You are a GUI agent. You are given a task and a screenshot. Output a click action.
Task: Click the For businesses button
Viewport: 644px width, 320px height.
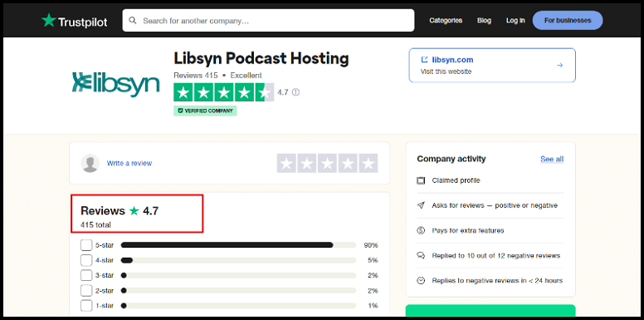click(568, 20)
